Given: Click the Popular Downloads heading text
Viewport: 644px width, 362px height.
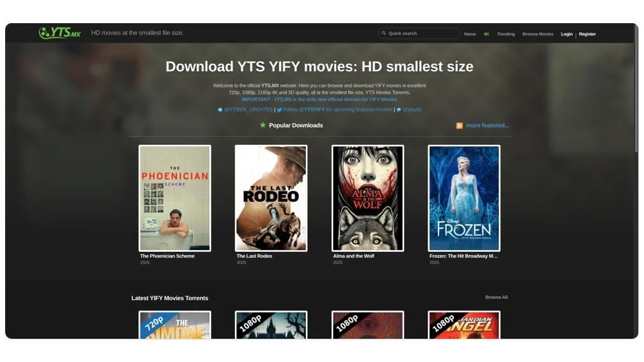Looking at the screenshot, I should (x=296, y=126).
